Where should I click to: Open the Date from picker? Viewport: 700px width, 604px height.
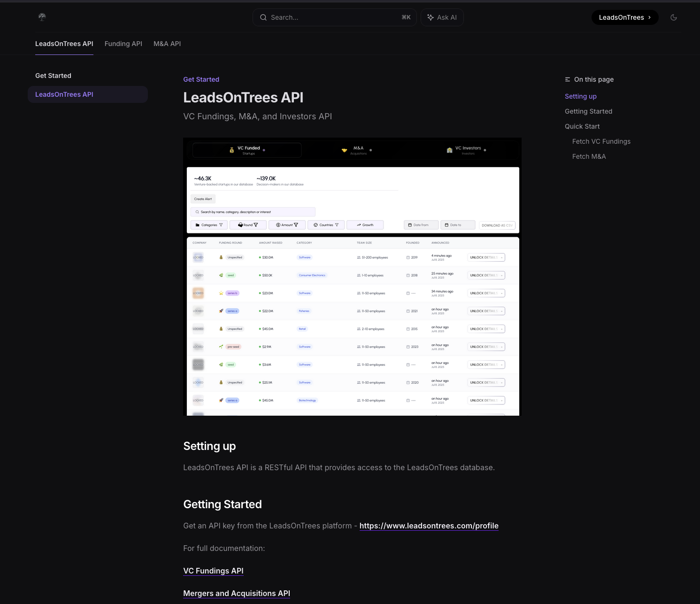[x=421, y=225]
